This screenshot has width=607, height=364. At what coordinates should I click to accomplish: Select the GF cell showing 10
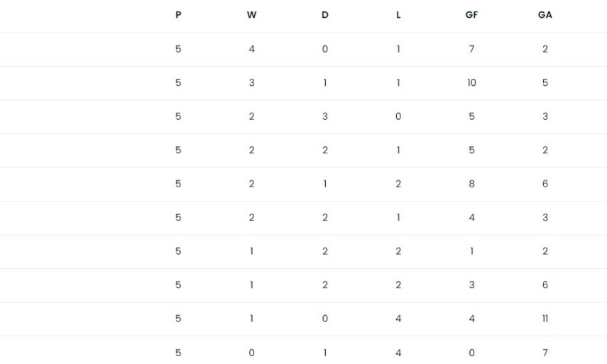[471, 83]
